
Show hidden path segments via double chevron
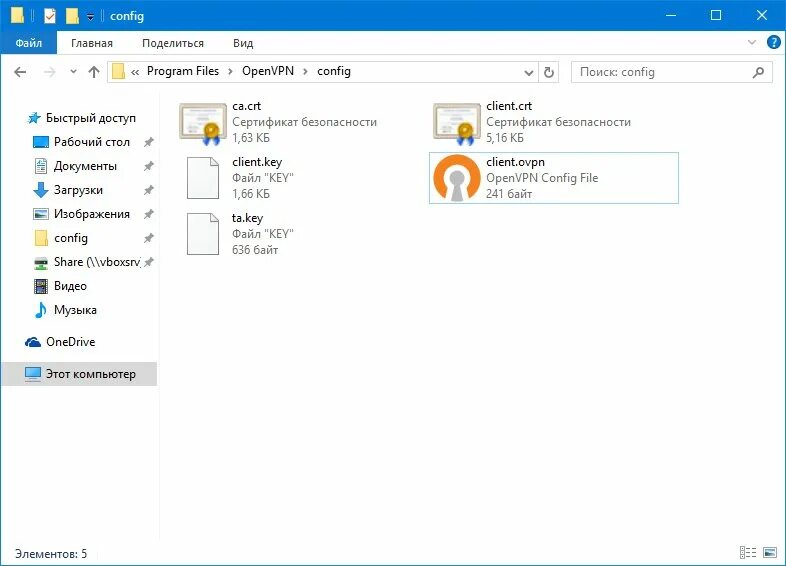[x=135, y=72]
